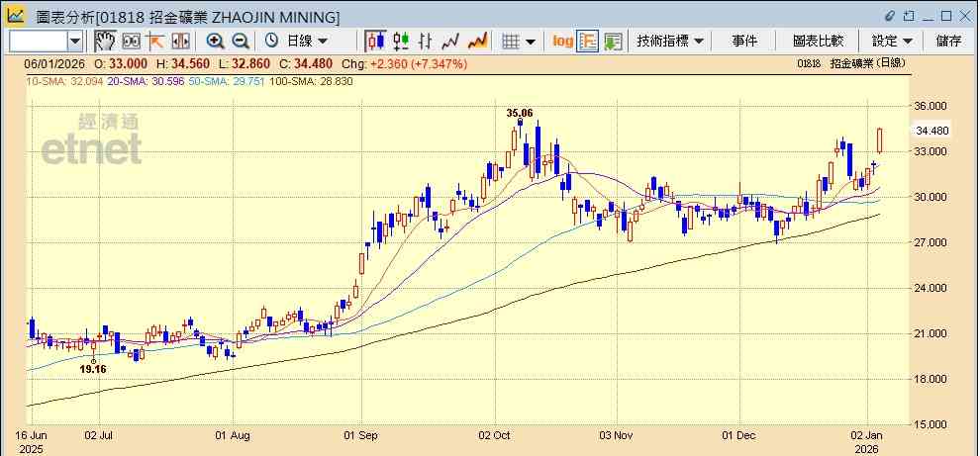
Task: Click the 事件 button
Action: (744, 42)
